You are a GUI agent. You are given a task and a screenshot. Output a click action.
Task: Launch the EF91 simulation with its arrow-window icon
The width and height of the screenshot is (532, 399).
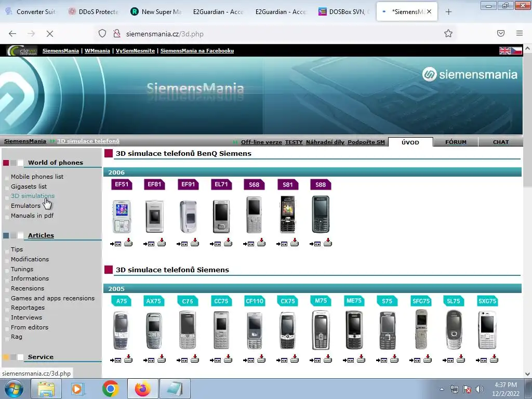[182, 244]
